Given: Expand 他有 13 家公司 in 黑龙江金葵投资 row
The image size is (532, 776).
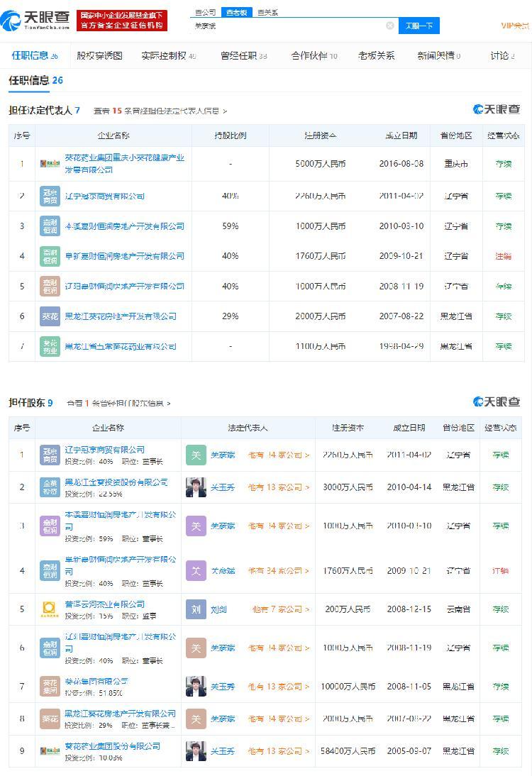Looking at the screenshot, I should coord(279,487).
